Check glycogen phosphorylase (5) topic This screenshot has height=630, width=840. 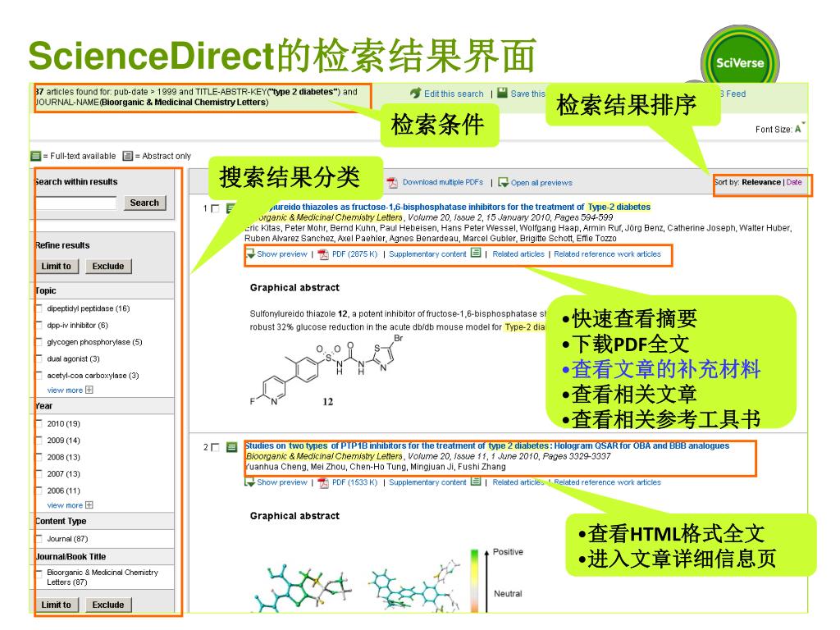pos(39,342)
